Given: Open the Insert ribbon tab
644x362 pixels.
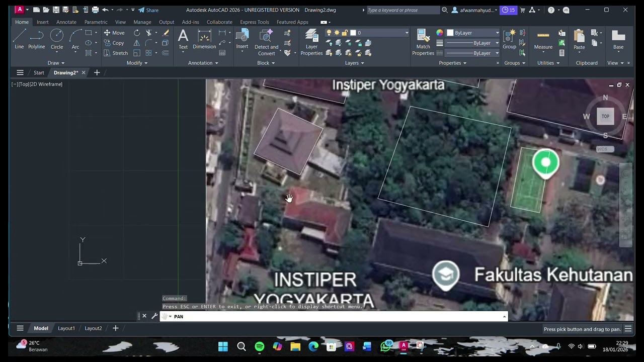Looking at the screenshot, I should point(42,22).
